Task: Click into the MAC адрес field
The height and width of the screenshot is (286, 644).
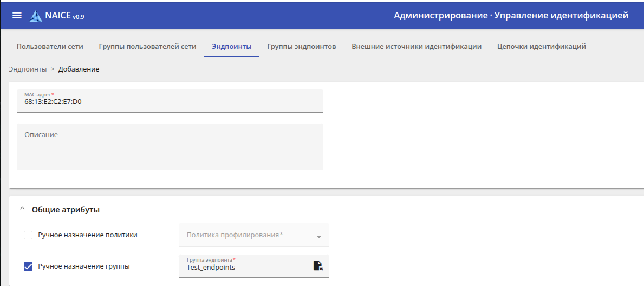Action: tap(170, 101)
